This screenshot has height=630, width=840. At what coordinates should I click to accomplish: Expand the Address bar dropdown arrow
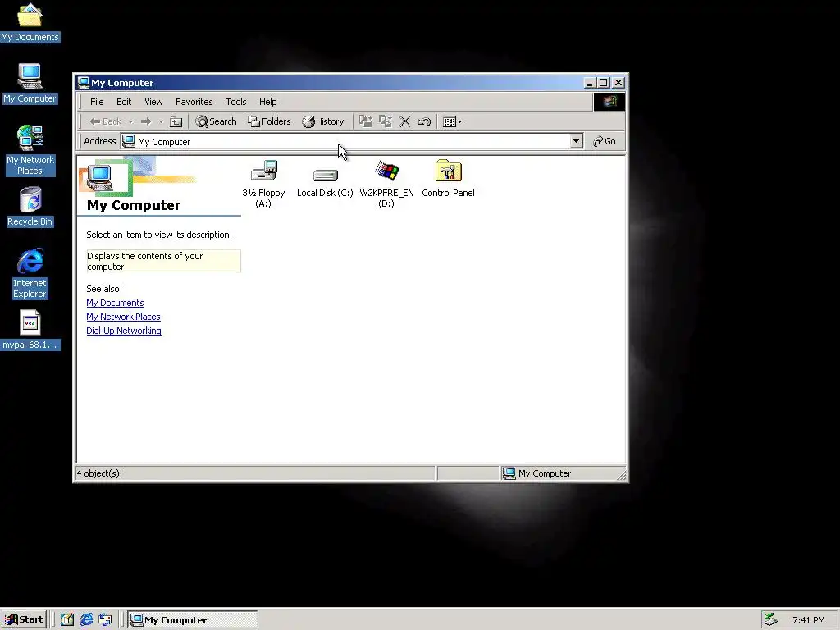point(577,141)
